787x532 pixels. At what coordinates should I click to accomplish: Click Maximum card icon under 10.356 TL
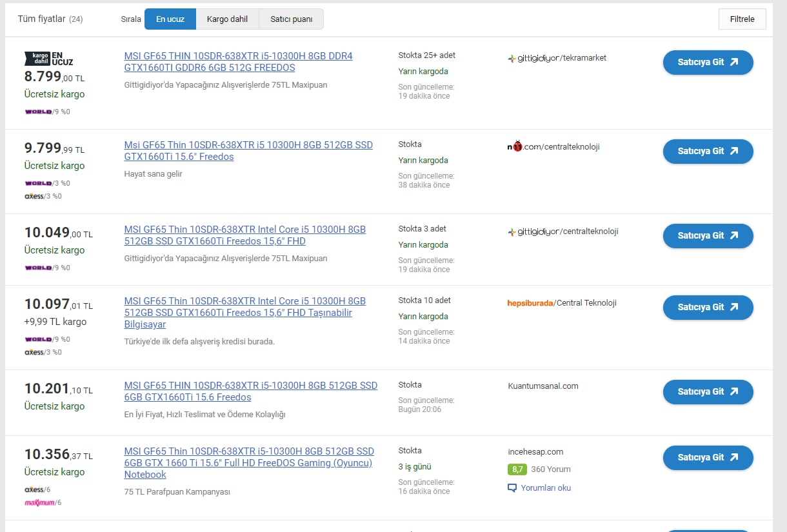click(39, 502)
